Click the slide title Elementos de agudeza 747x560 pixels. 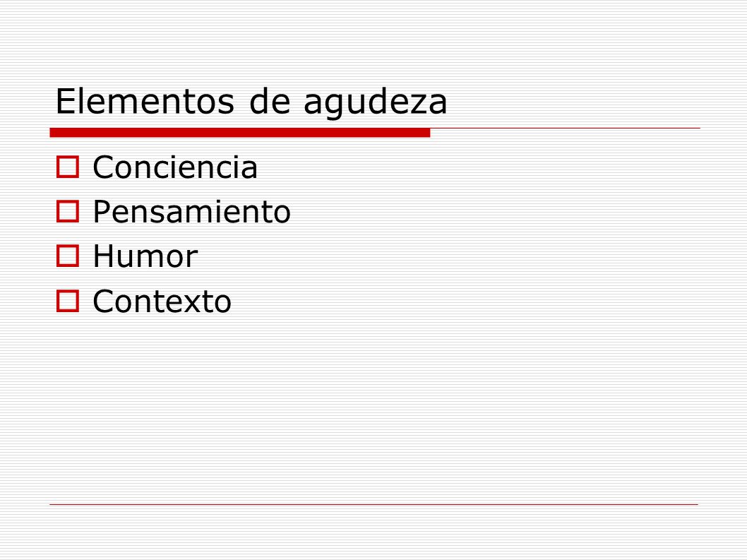[x=251, y=102]
